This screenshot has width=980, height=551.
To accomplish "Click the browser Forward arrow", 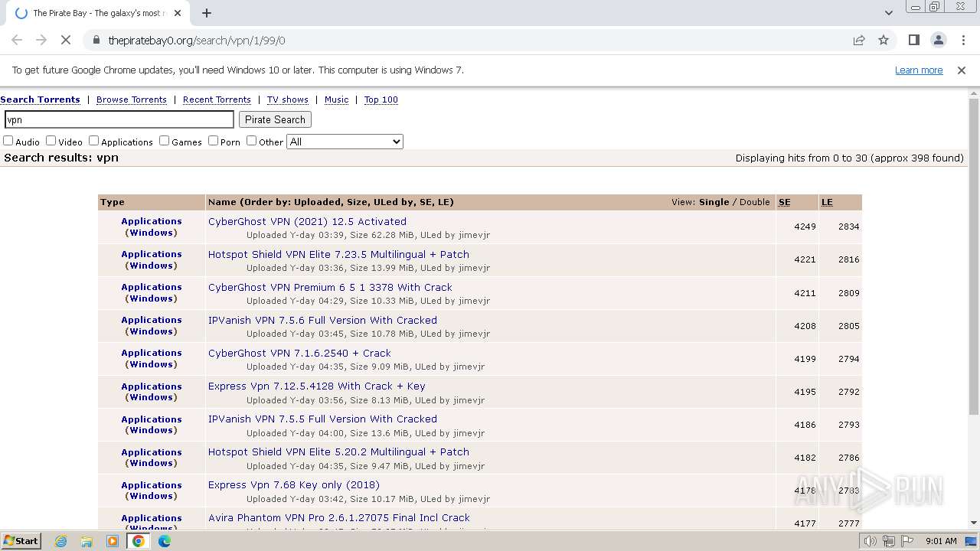I will click(41, 40).
